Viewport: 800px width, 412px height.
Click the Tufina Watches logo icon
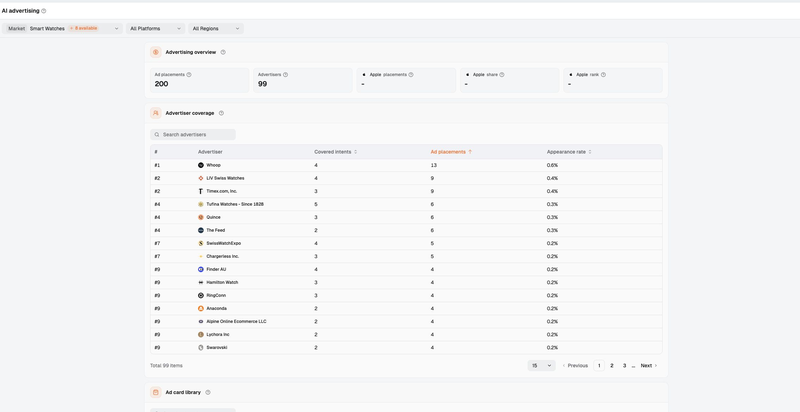(x=201, y=204)
